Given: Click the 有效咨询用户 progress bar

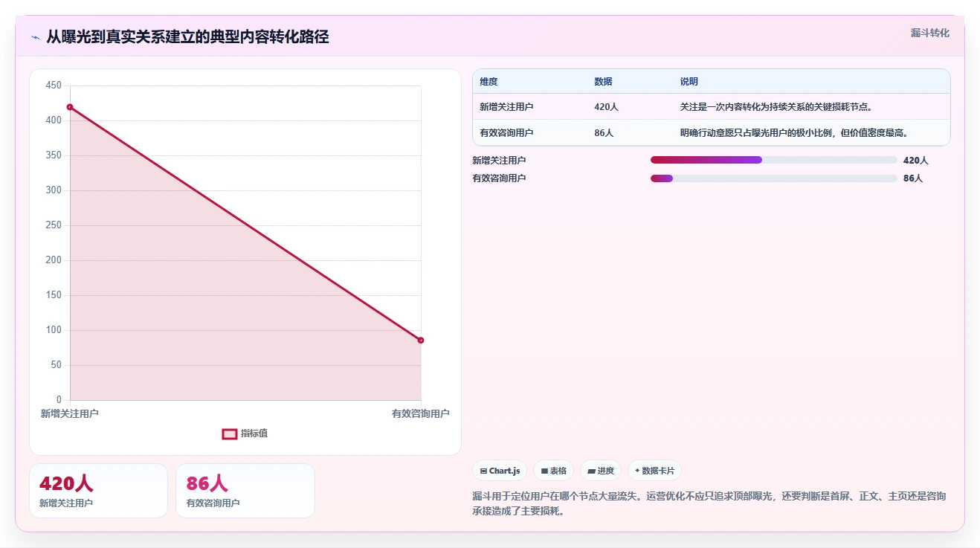Looking at the screenshot, I should pyautogui.click(x=773, y=178).
